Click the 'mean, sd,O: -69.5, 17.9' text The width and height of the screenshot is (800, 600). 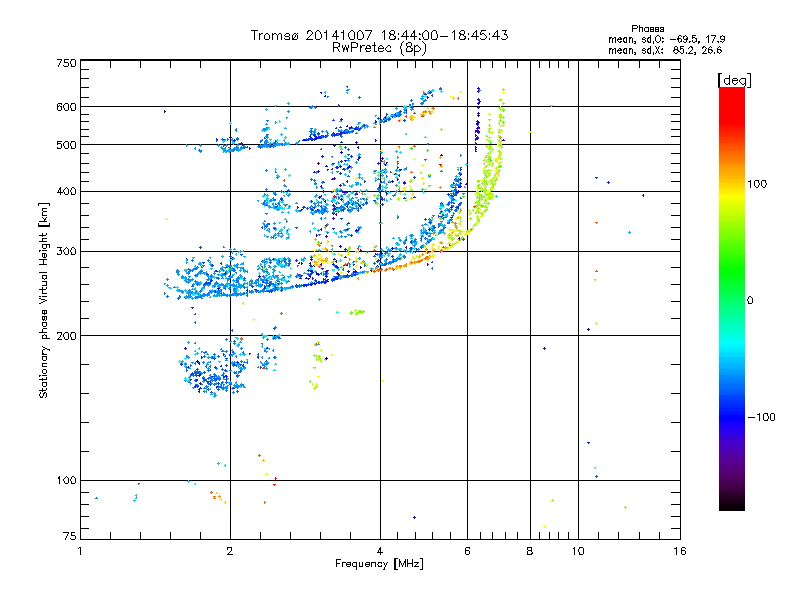tap(666, 39)
